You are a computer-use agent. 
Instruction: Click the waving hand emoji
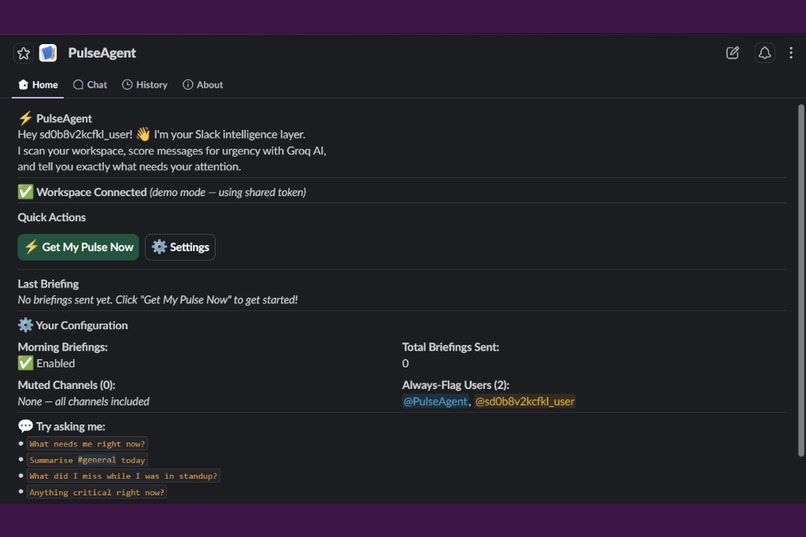[x=143, y=134]
